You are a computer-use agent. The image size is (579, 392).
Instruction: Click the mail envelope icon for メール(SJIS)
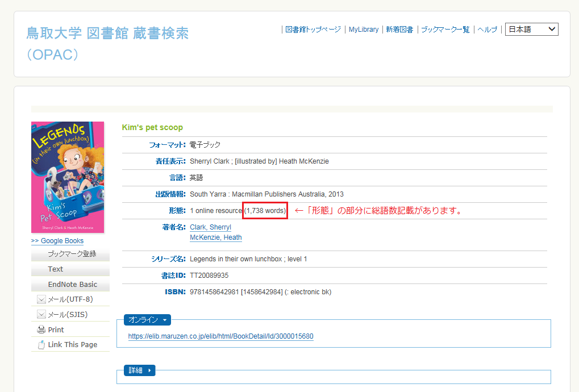pos(41,314)
